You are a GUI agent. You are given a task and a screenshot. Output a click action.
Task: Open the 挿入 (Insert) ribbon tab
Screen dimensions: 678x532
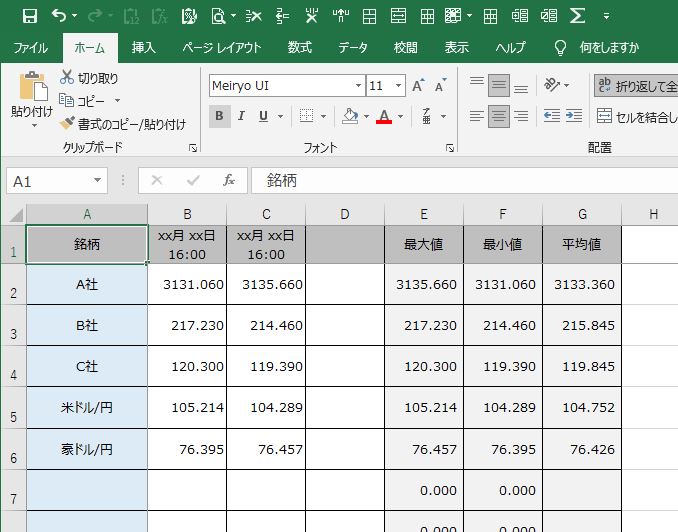144,47
